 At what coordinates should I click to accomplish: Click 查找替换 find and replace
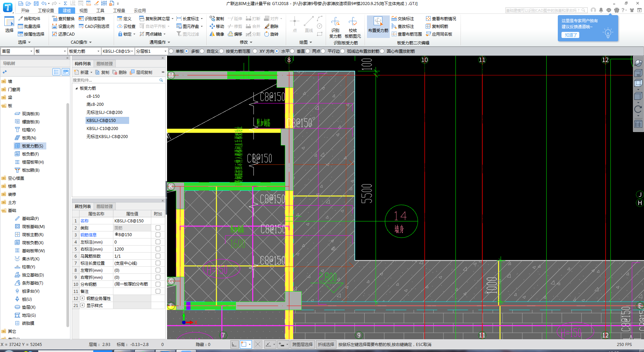(x=63, y=18)
